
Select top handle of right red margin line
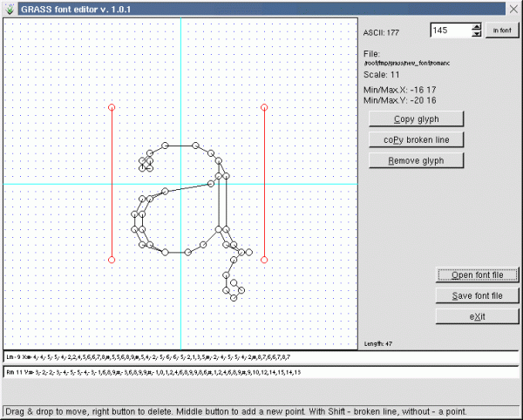coord(264,107)
